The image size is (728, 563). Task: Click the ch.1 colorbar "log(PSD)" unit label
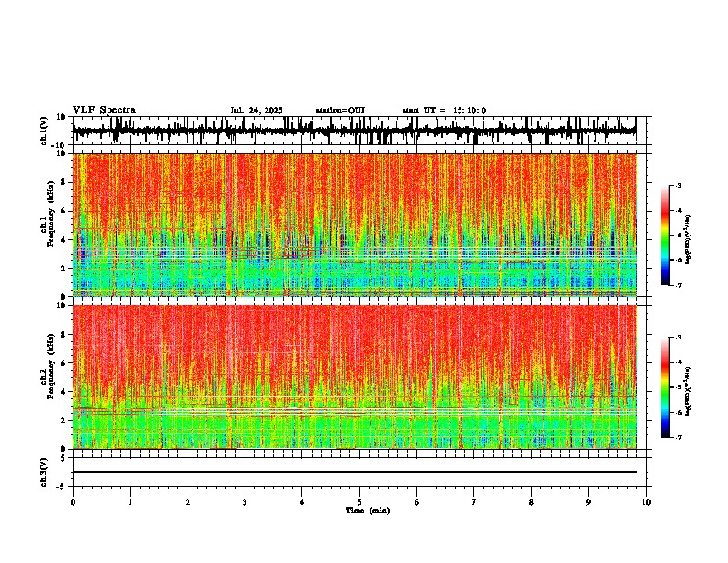688,240
